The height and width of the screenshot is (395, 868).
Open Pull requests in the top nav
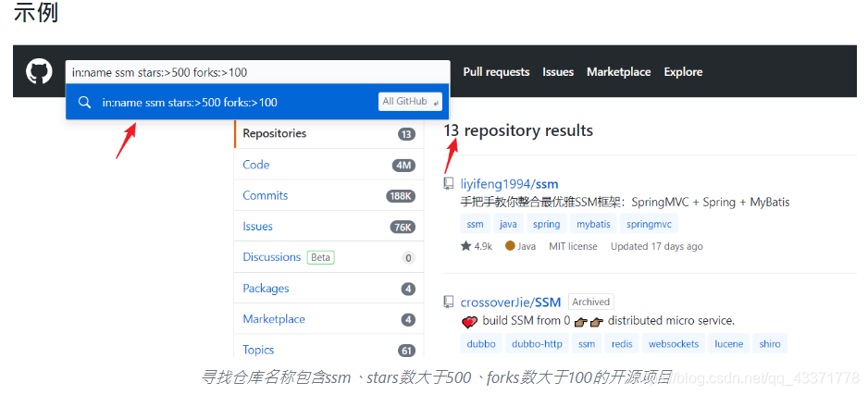[x=496, y=72]
